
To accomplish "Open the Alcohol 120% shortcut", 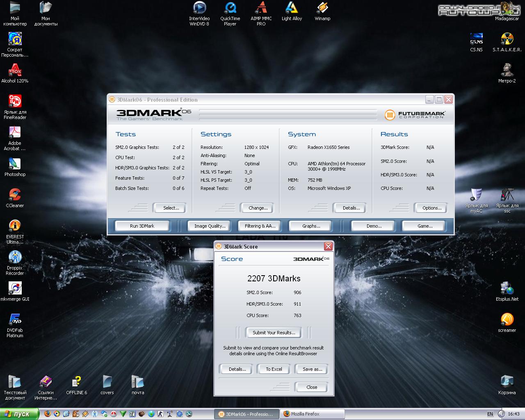I will point(15,71).
